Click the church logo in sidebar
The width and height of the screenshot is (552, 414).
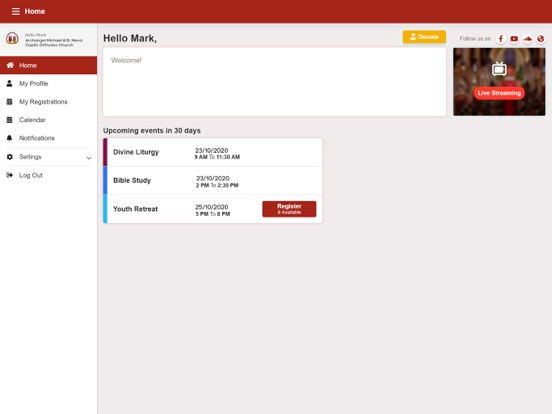pos(12,38)
